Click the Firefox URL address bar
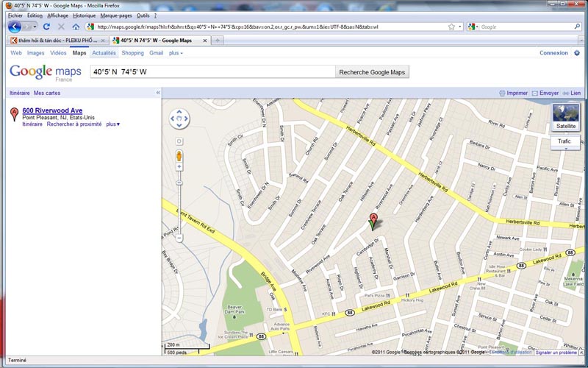588x368 pixels. point(271,26)
